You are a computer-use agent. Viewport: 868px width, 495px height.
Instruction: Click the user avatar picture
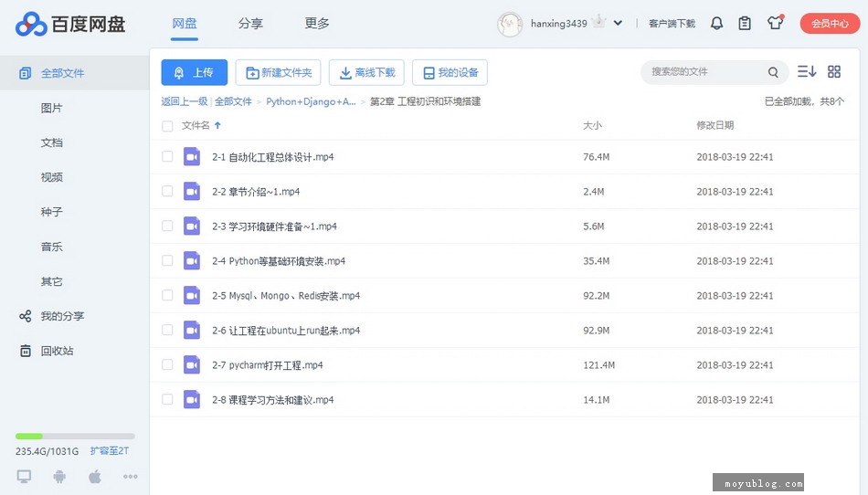pyautogui.click(x=509, y=24)
